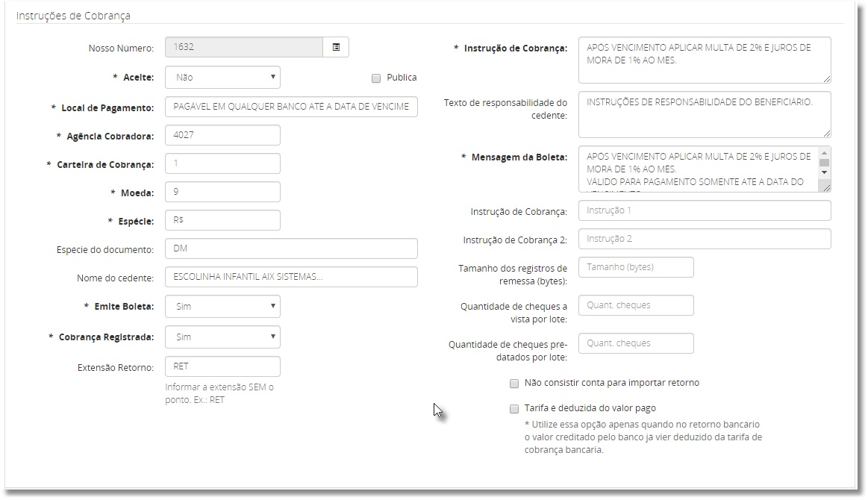Edit the Nome do cedente field
The image size is (868, 500).
[x=291, y=277]
